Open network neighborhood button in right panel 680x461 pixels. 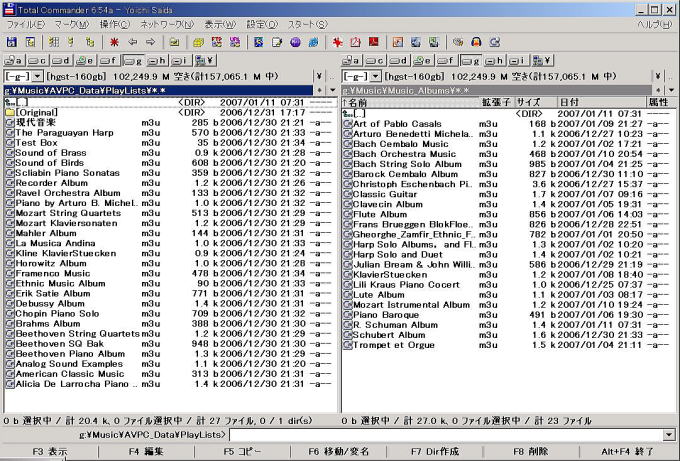click(x=543, y=61)
